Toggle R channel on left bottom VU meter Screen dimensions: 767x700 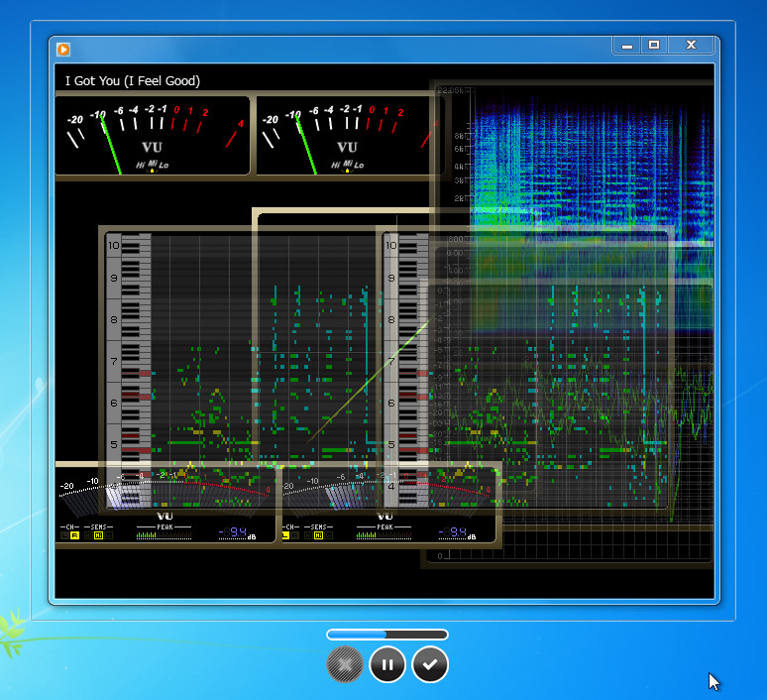click(x=74, y=535)
